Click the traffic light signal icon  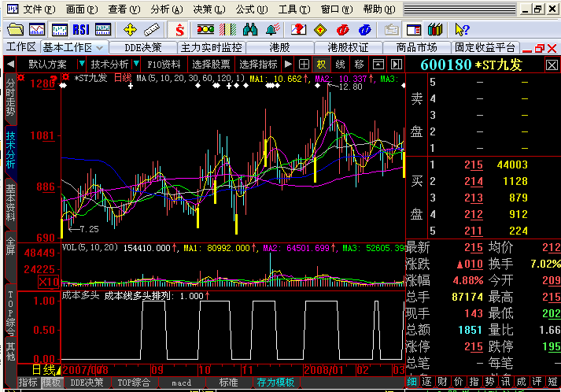205,29
